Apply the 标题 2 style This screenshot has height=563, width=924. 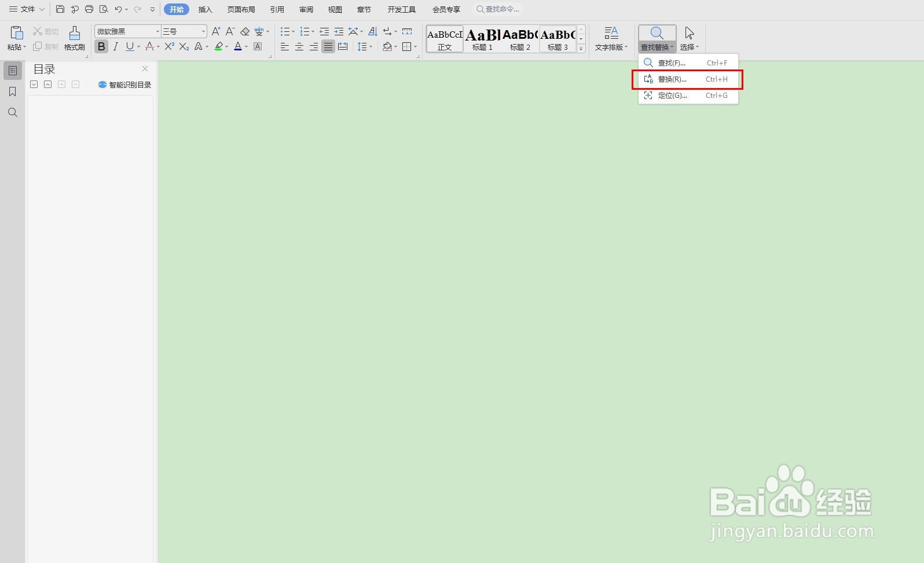520,38
